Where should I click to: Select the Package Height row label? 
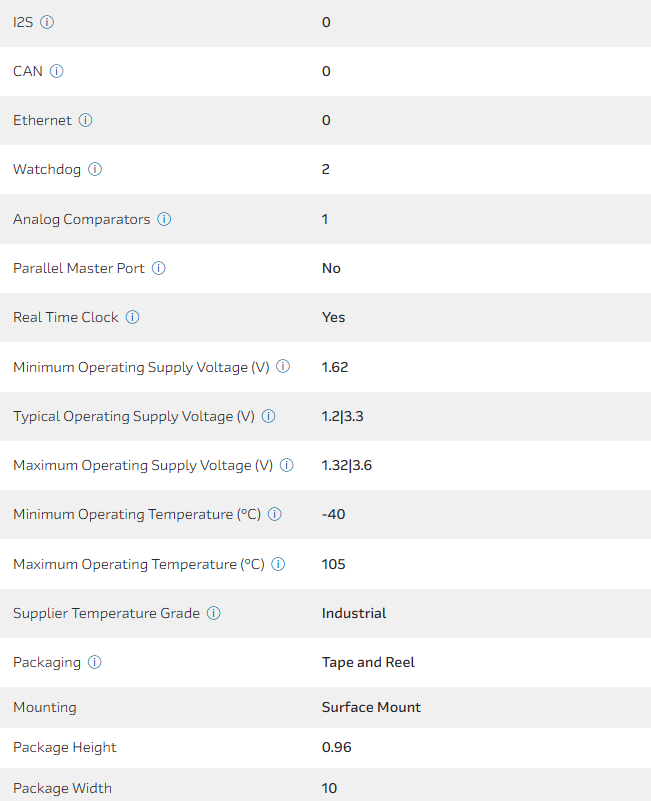(65, 747)
